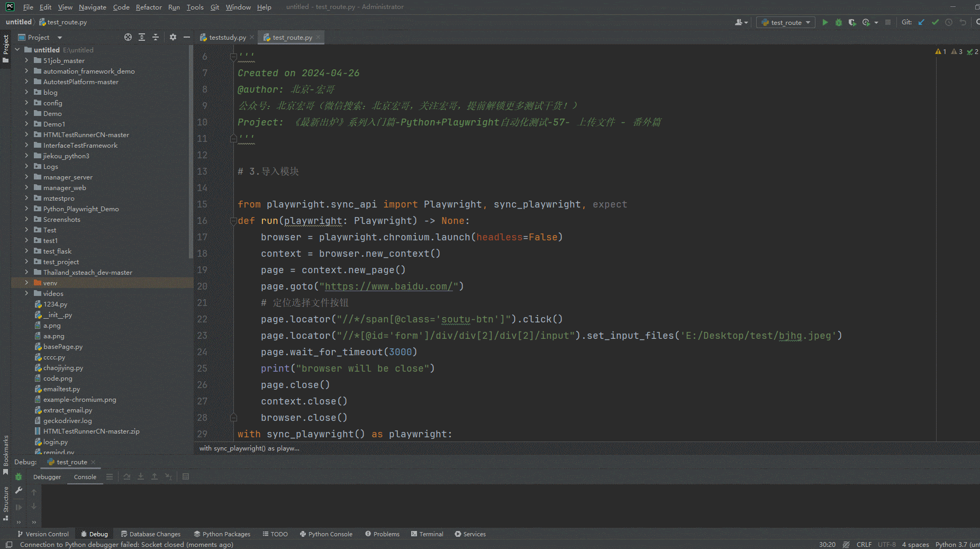Toggle the Project tool window side tab

6,48
